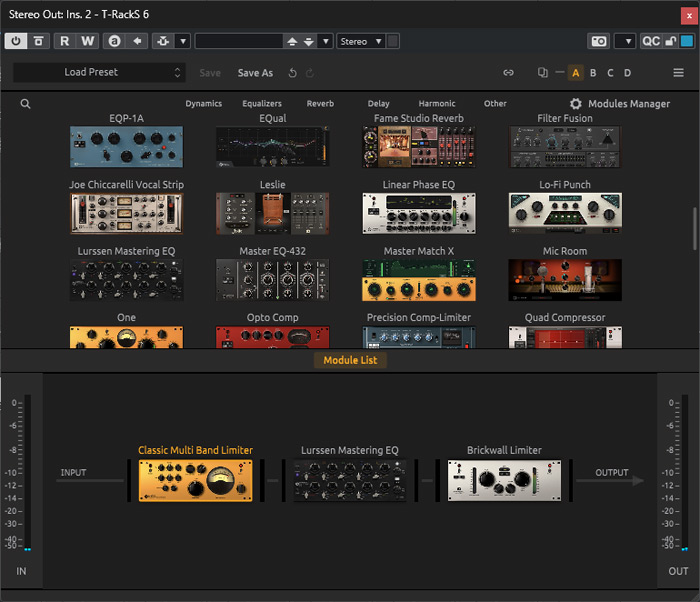Select the Joe Chiccarelli Vocal Strip module
This screenshot has height=602, width=700.
(126, 213)
